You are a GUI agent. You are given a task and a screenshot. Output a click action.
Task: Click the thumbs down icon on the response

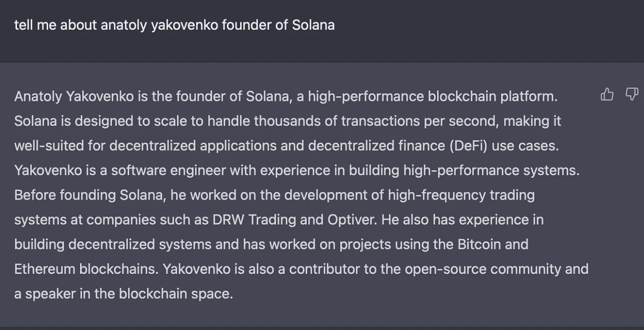632,94
